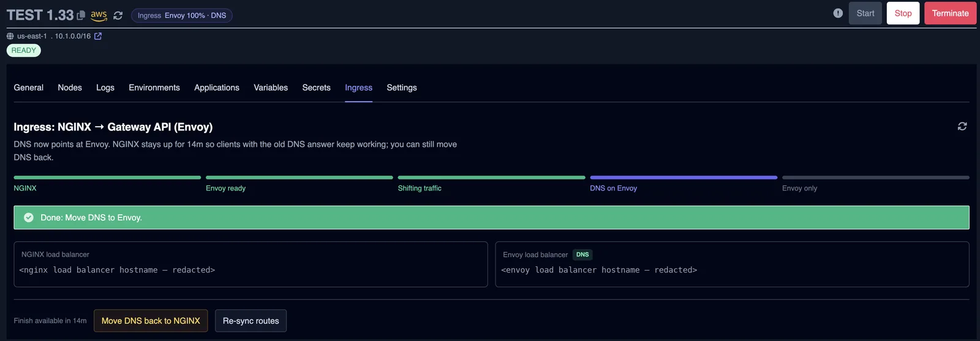Select the Ingress tab
The width and height of the screenshot is (980, 341).
pos(358,88)
